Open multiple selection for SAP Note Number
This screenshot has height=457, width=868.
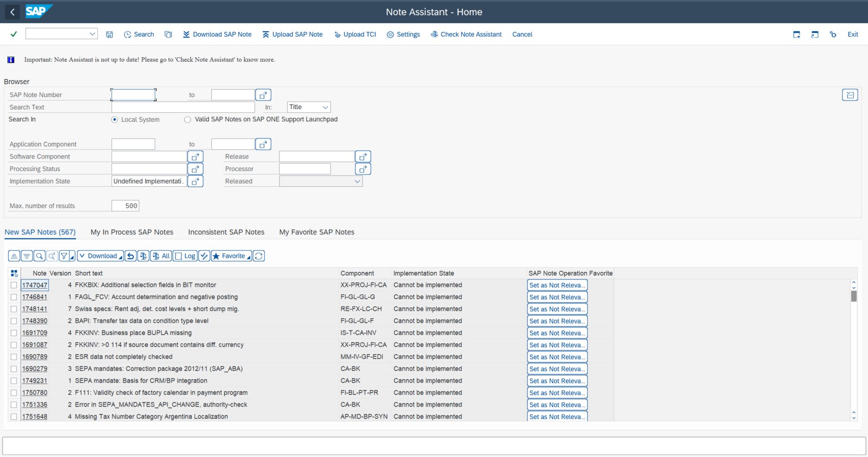click(263, 95)
